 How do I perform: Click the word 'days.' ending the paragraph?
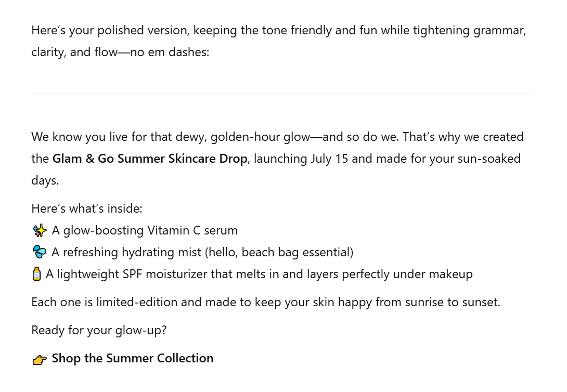[45, 180]
